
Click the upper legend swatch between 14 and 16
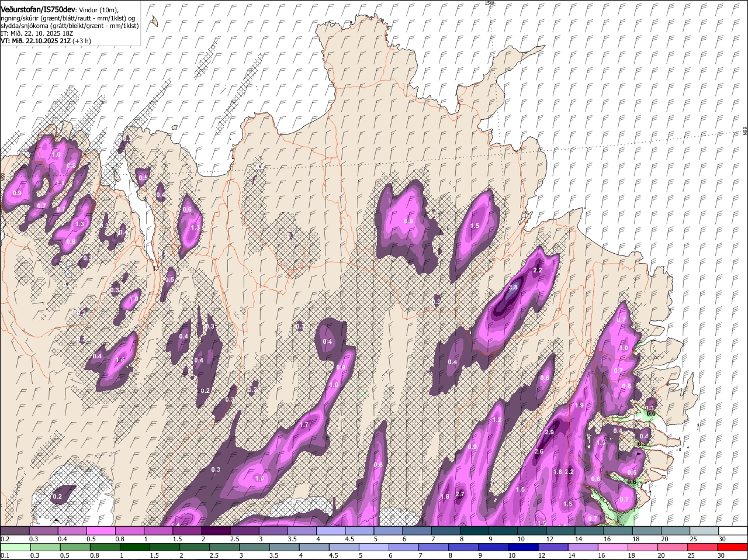(x=590, y=530)
